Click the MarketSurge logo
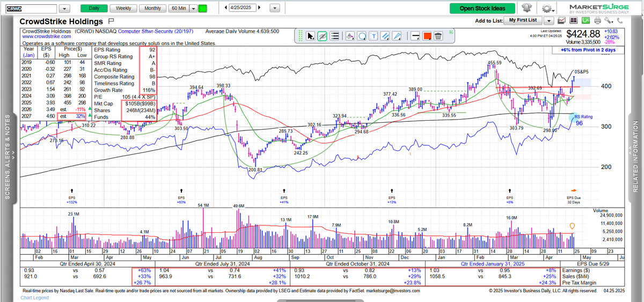 599,9
